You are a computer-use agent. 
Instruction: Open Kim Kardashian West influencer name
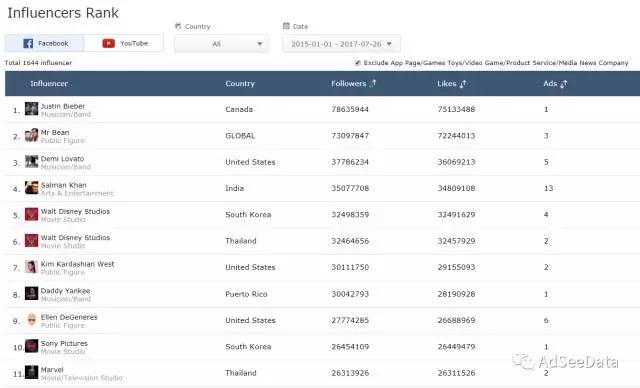[78, 264]
